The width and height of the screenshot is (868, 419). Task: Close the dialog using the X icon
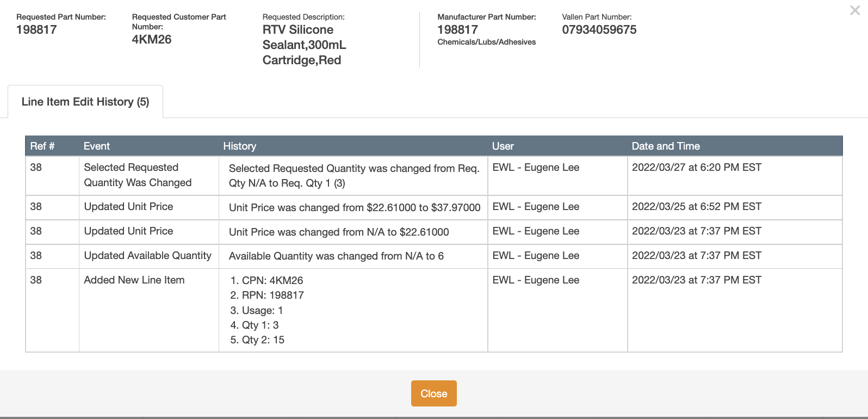pos(854,10)
